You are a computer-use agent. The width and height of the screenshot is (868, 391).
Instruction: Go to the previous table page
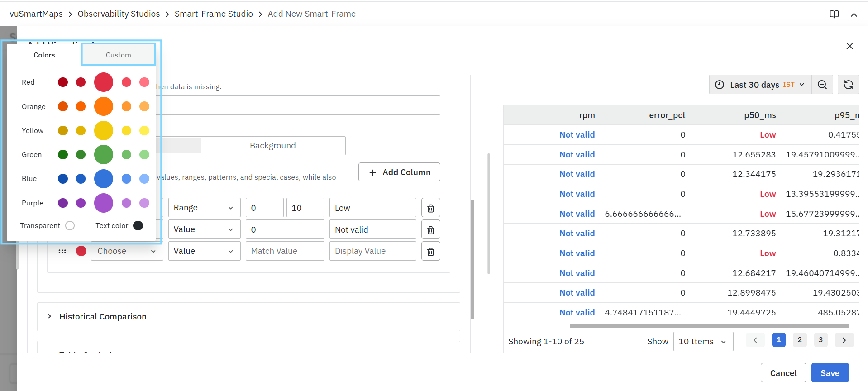pos(755,340)
